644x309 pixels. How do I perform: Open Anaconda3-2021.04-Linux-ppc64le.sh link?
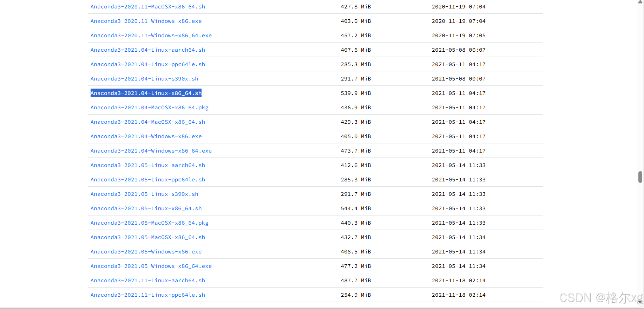[x=148, y=64]
